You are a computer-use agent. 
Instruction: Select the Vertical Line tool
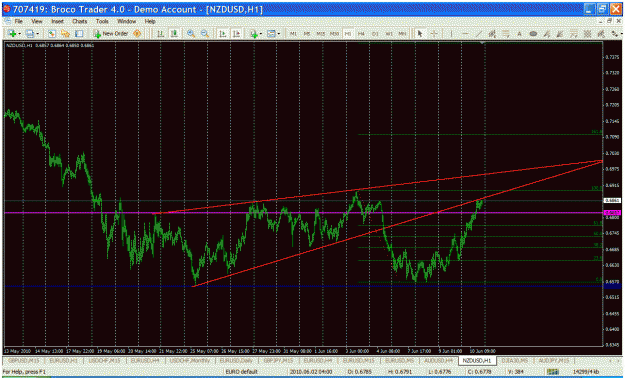coord(452,34)
